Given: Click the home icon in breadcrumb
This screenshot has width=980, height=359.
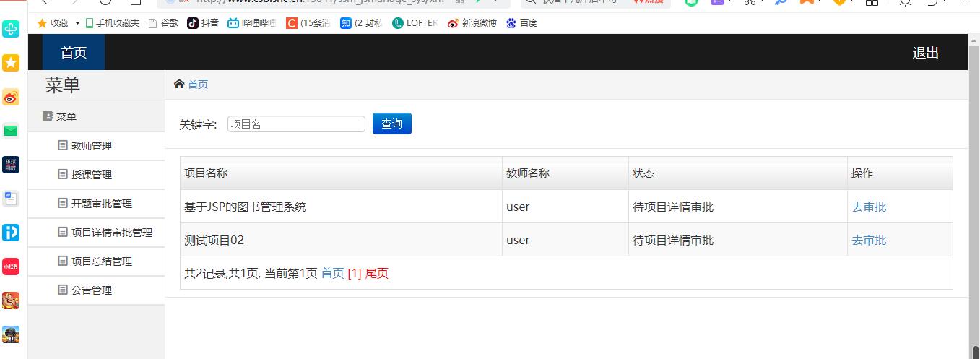Looking at the screenshot, I should (x=179, y=84).
